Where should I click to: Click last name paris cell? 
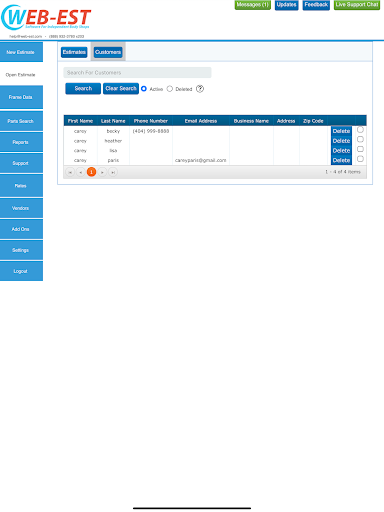[x=113, y=160]
